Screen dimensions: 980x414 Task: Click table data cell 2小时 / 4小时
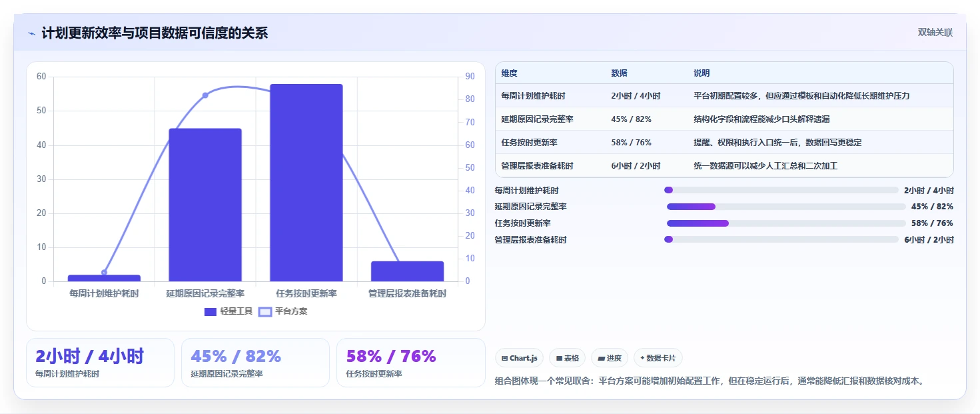click(x=636, y=96)
